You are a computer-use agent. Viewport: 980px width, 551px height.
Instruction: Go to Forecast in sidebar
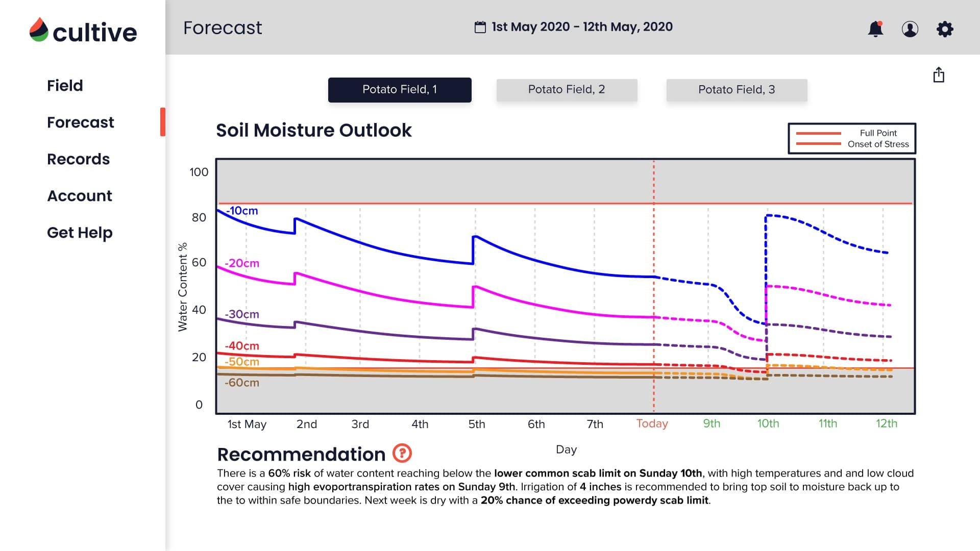pyautogui.click(x=81, y=122)
